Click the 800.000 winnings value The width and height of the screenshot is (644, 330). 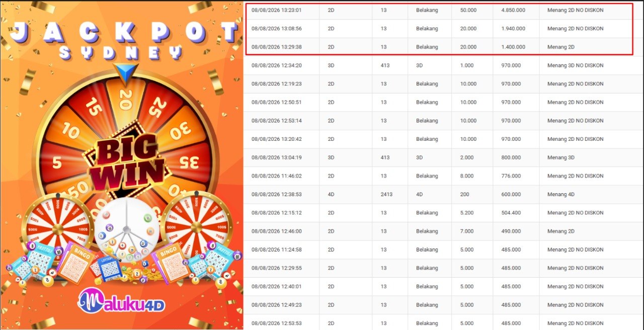511,157
